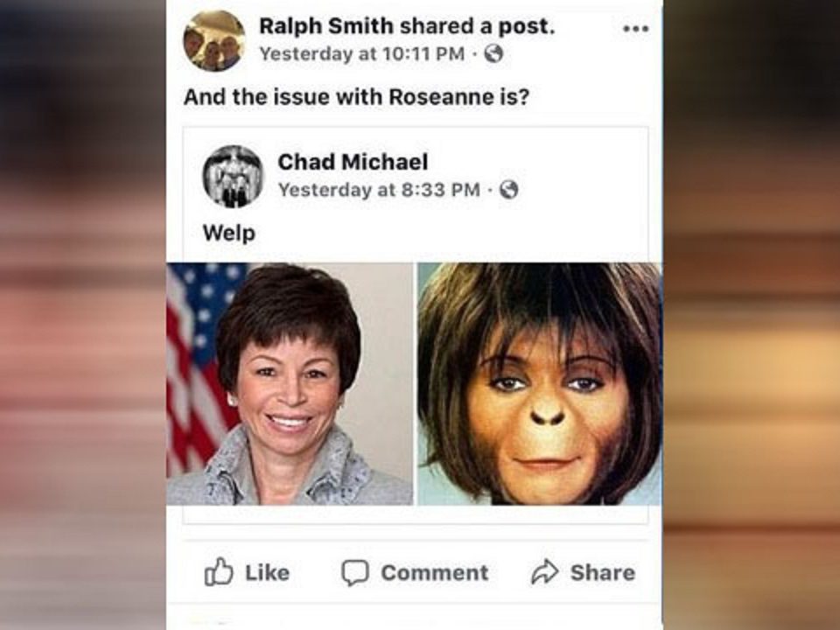Click the 'And the issue with Roseanne is?' text
Viewport: 840px width, 630px height.
(x=356, y=97)
